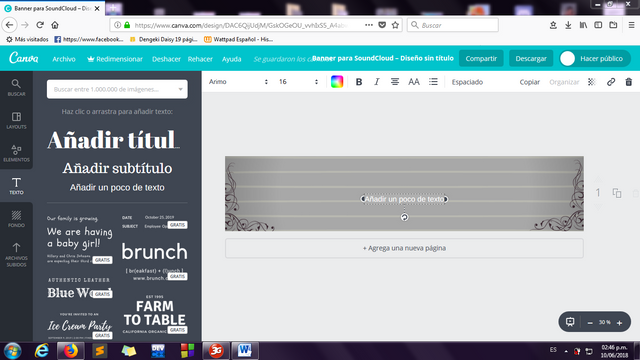The height and width of the screenshot is (360, 640).
Task: Add subheading via Añadir subtítulo
Action: point(117,168)
